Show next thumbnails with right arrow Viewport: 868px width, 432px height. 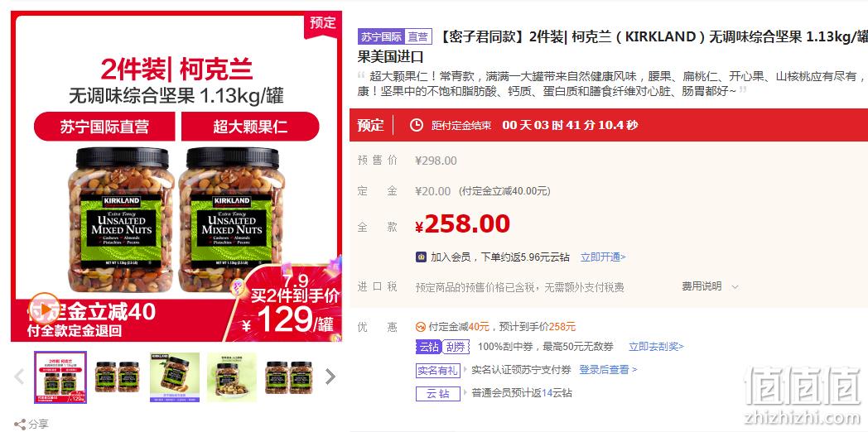click(x=330, y=377)
